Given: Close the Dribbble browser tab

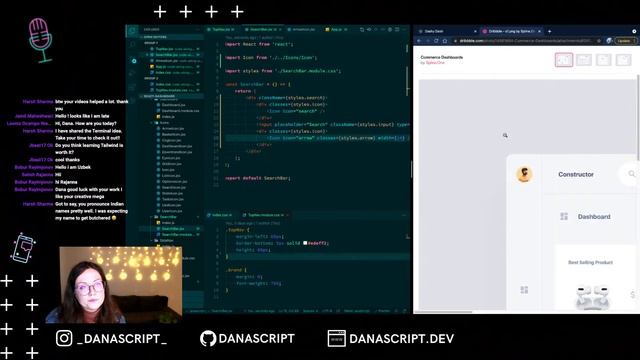Looking at the screenshot, I should pos(540,31).
